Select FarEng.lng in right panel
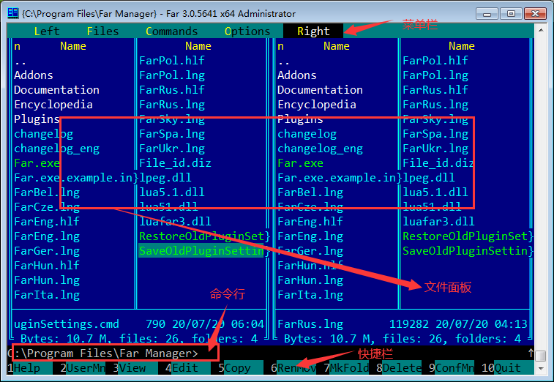Image resolution: width=554 pixels, height=382 pixels. 310,236
